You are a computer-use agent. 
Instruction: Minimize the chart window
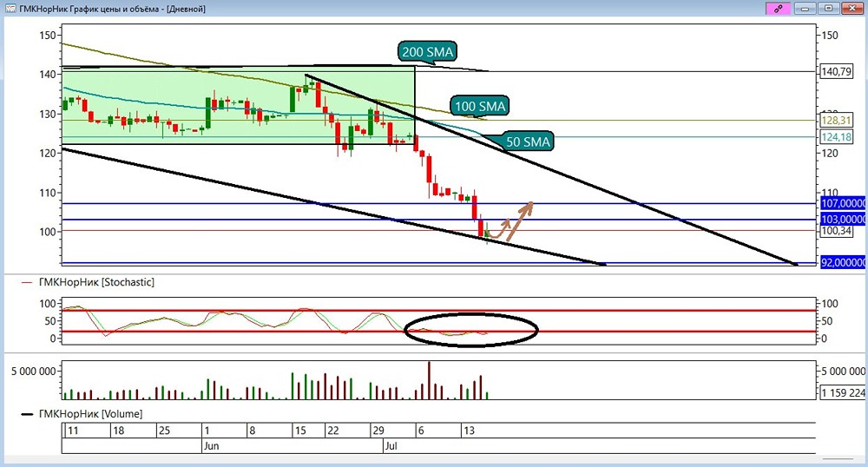pyautogui.click(x=806, y=9)
